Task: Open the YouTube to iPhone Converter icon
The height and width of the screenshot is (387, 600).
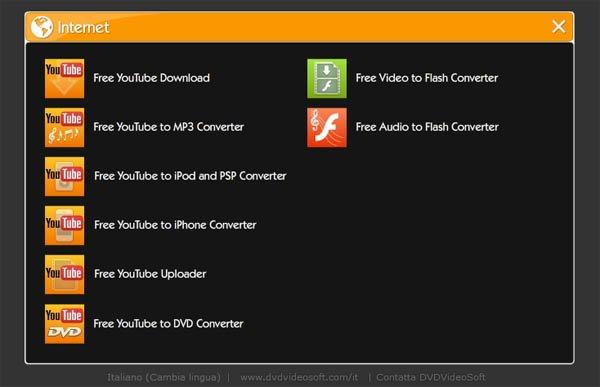Action: (x=64, y=225)
